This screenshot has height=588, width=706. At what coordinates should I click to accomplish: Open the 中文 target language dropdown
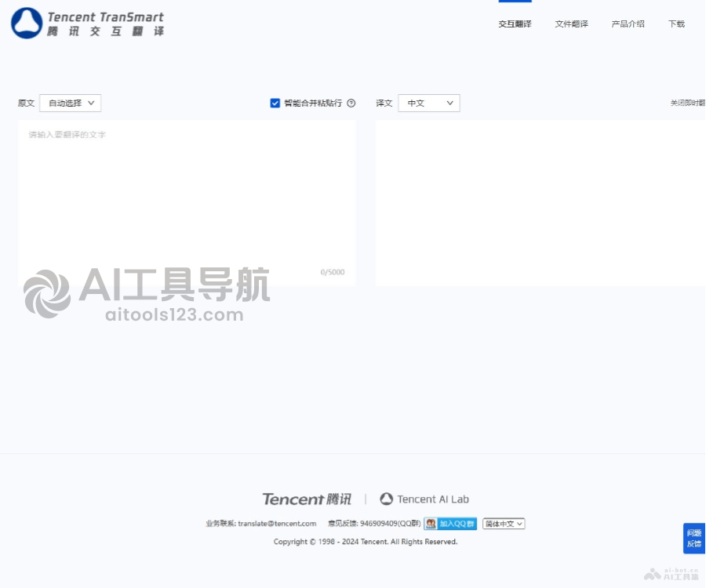(428, 103)
